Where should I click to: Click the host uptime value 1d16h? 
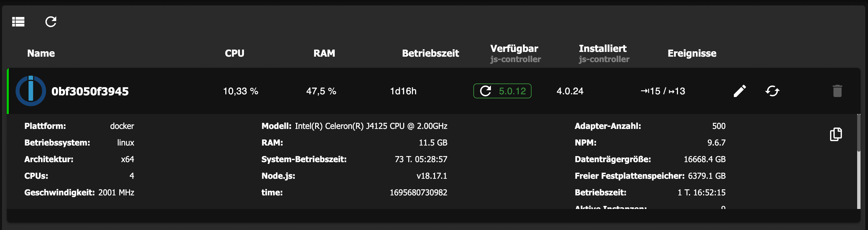403,91
